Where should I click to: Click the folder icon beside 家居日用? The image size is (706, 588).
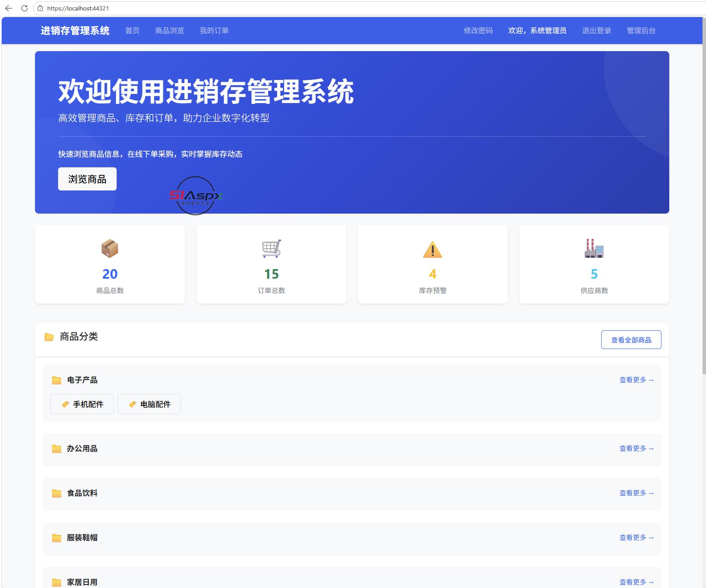(x=57, y=582)
